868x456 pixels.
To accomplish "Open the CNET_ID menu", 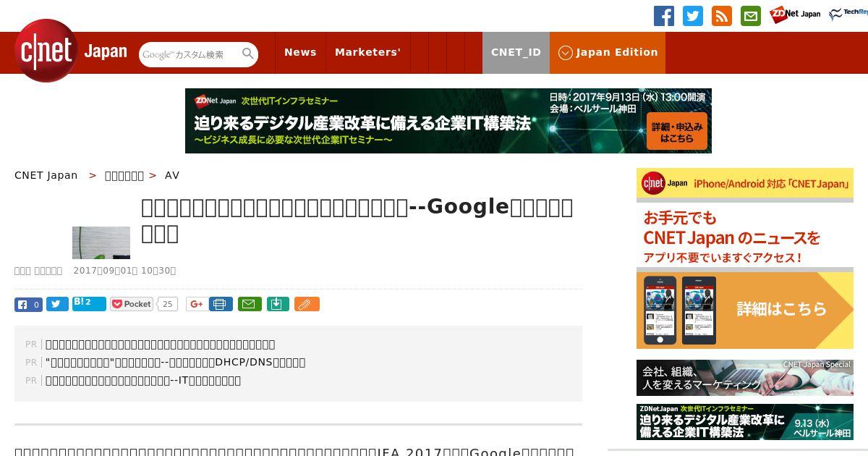I will [x=516, y=52].
